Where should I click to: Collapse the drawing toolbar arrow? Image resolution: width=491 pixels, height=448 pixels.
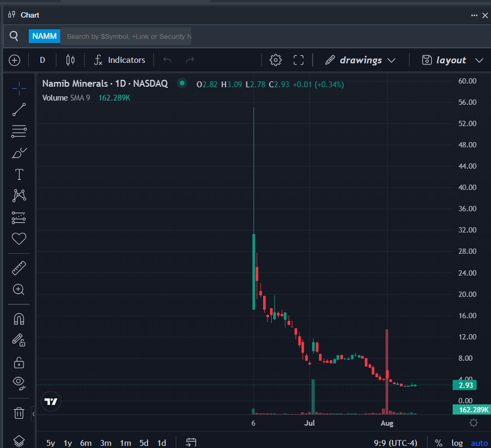(33, 414)
